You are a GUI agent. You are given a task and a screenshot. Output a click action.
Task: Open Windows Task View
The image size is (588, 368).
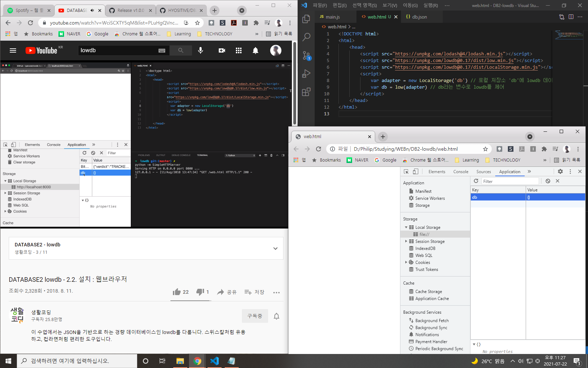pos(162,361)
